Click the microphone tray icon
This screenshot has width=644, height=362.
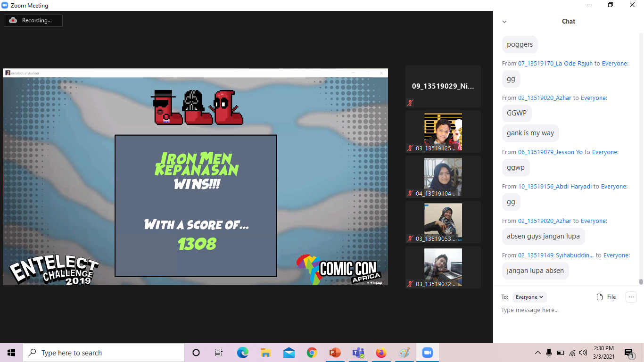(549, 353)
